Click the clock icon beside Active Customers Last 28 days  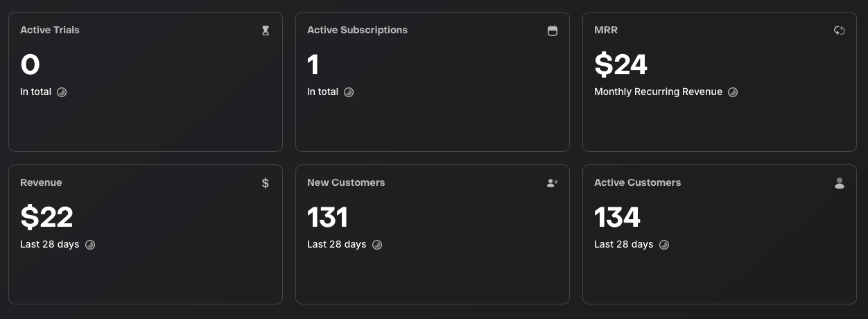click(x=664, y=245)
